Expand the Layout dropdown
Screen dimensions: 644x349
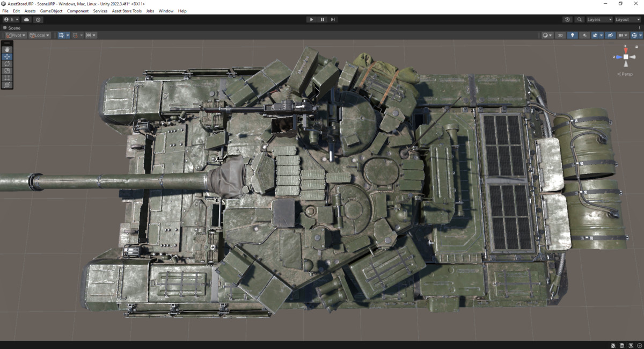[x=627, y=19]
